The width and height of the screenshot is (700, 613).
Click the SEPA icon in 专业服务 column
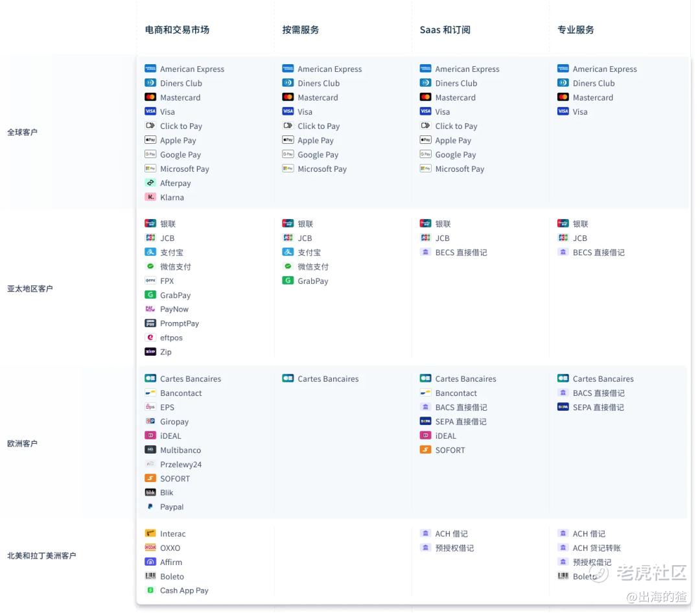point(563,407)
